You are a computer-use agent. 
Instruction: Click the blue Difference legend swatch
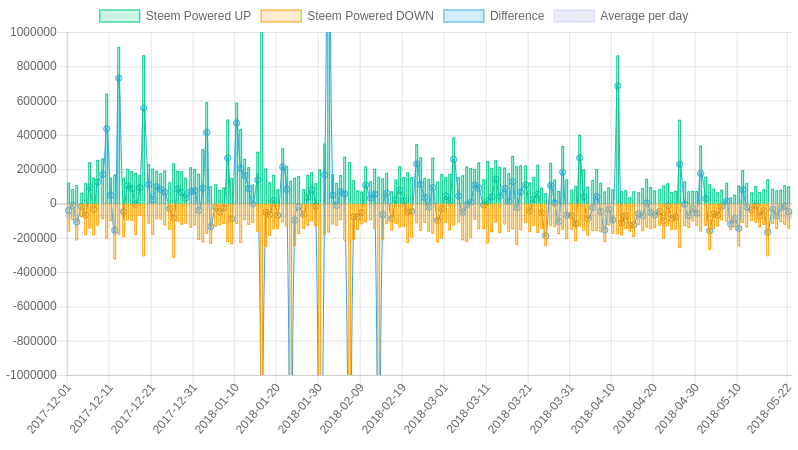pyautogui.click(x=464, y=16)
